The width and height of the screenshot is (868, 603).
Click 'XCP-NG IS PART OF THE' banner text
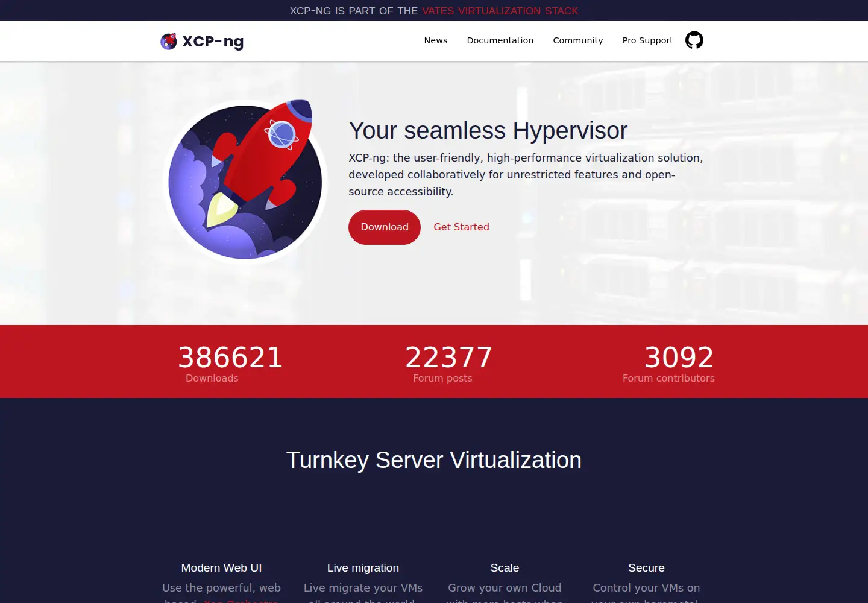[x=354, y=11]
